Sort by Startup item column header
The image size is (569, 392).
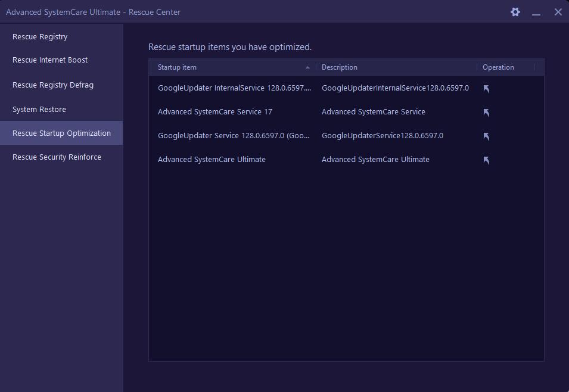click(232, 67)
